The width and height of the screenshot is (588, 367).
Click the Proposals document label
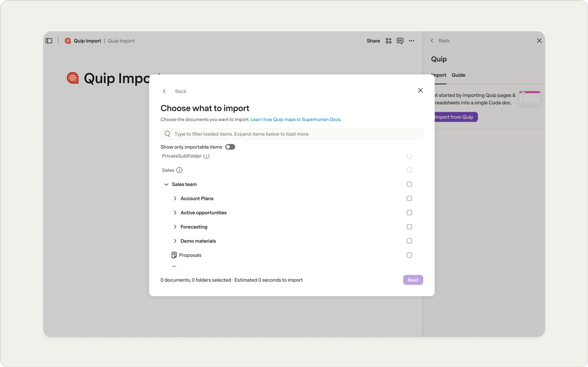[x=190, y=255]
